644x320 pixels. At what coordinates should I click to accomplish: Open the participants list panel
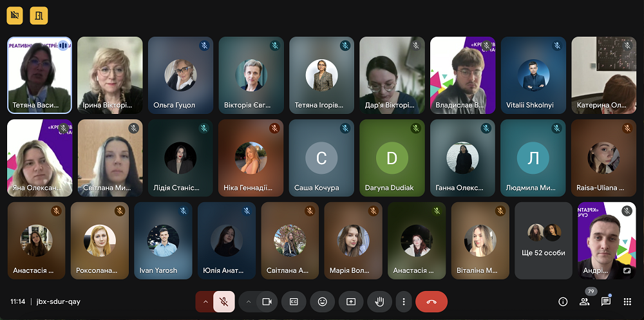coord(585,301)
